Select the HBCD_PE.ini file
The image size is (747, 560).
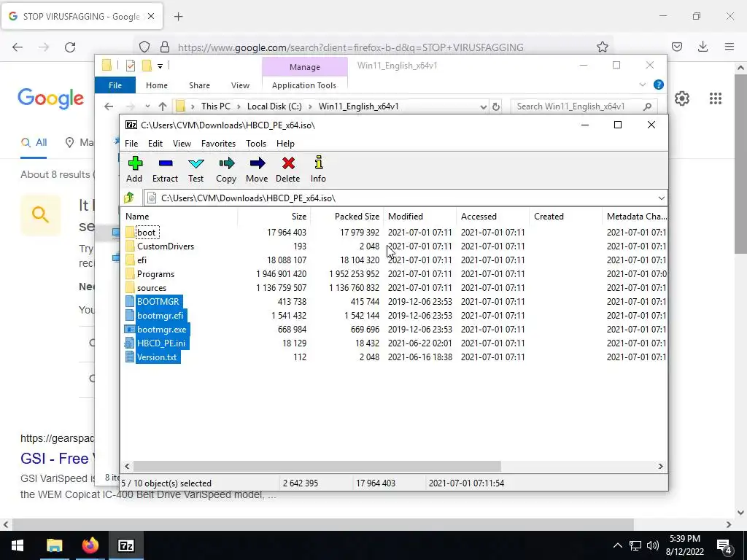coord(161,343)
